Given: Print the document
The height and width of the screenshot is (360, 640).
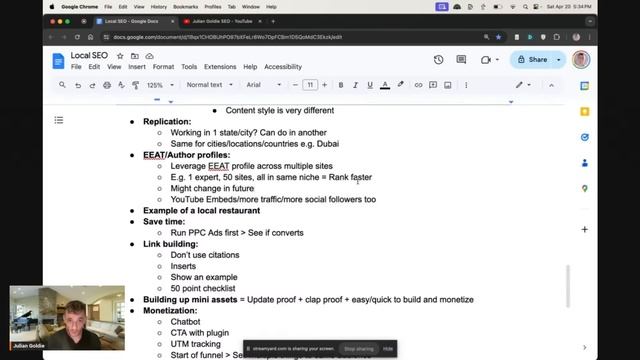Looking at the screenshot, I should [107, 85].
